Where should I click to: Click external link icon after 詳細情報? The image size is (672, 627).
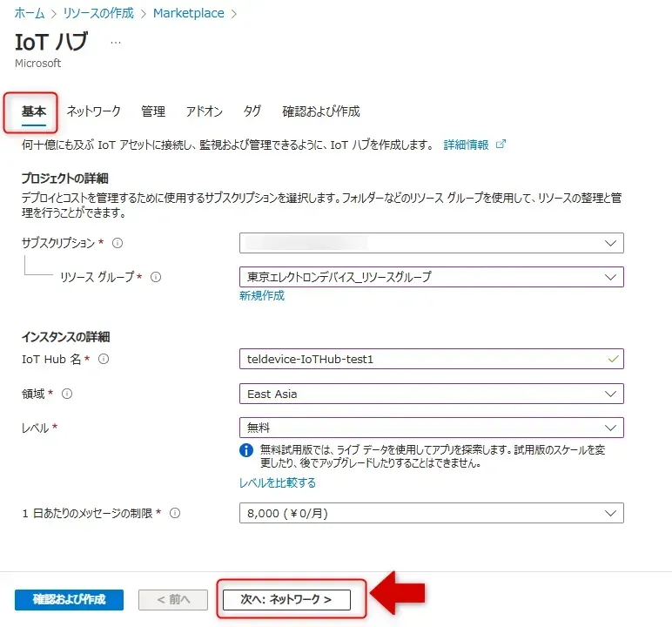[x=501, y=145]
